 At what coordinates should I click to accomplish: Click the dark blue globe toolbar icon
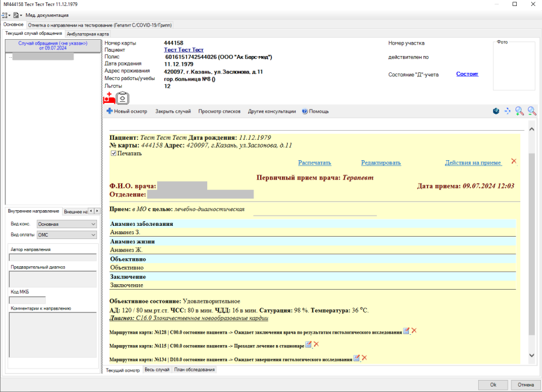pos(496,111)
